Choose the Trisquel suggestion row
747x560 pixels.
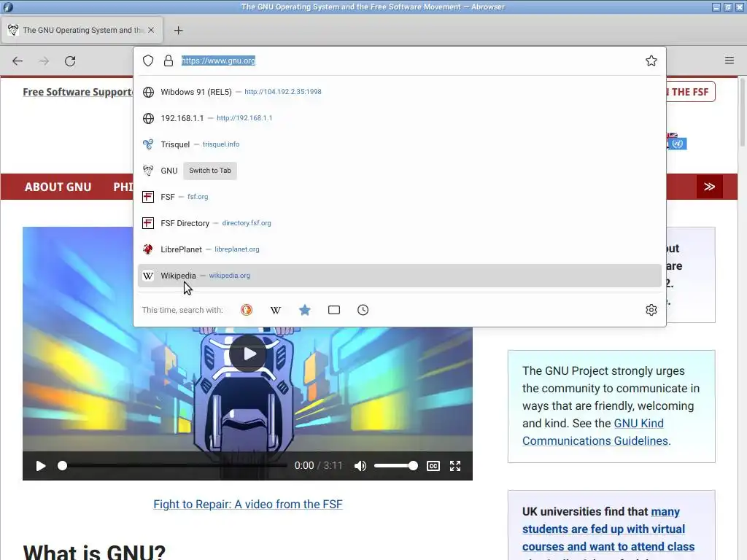(x=399, y=144)
